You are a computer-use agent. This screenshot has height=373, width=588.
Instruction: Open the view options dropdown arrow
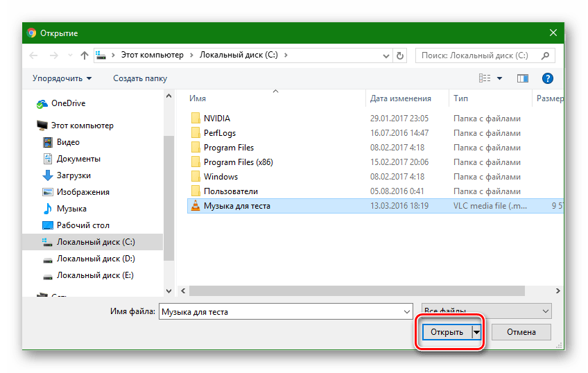pyautogui.click(x=499, y=78)
